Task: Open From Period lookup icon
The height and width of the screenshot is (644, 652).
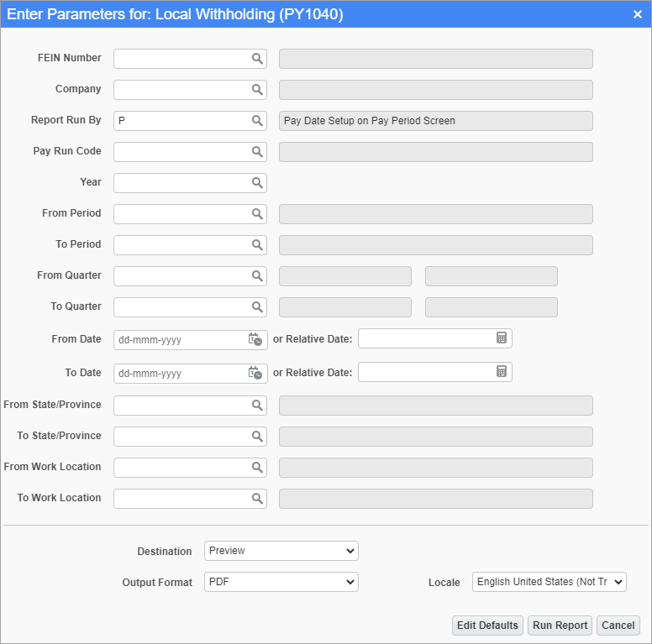Action: click(257, 214)
